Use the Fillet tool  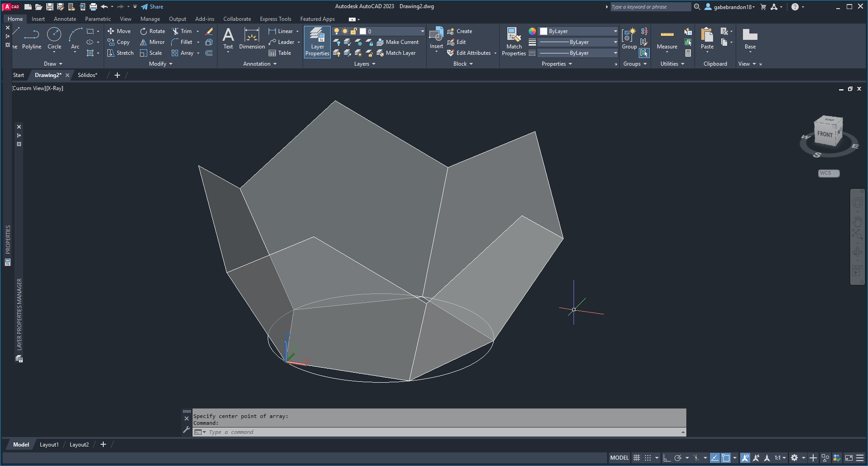(182, 42)
